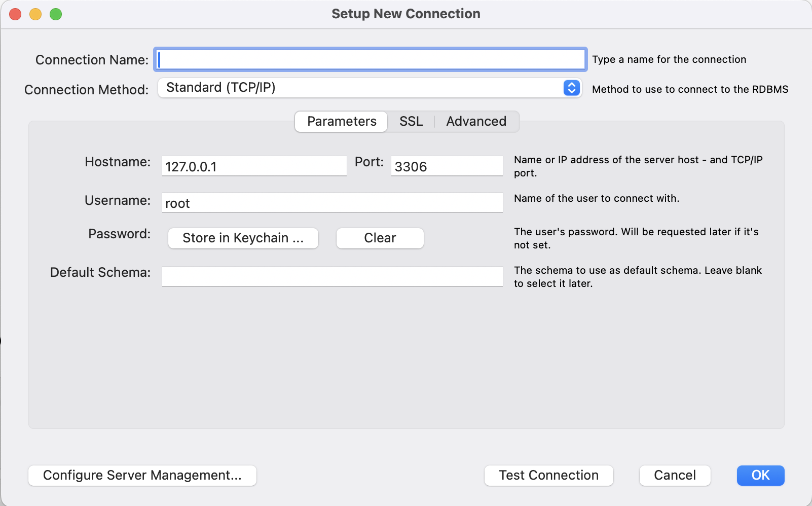Click the blue dropdown arrows for Connection Method
Image resolution: width=812 pixels, height=506 pixels.
[x=571, y=88]
